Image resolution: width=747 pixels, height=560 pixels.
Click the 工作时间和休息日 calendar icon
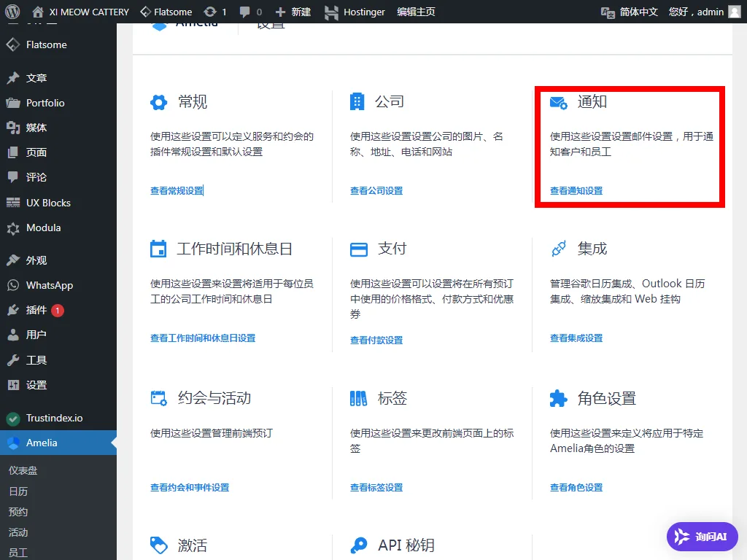(x=158, y=249)
